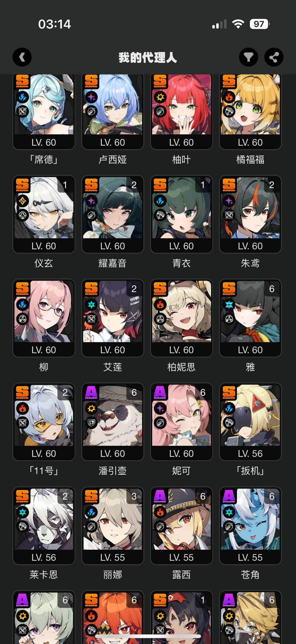Screen dimensions: 296x644
Task: Click the ether element icon on 卢西娅
Action: tap(91, 97)
